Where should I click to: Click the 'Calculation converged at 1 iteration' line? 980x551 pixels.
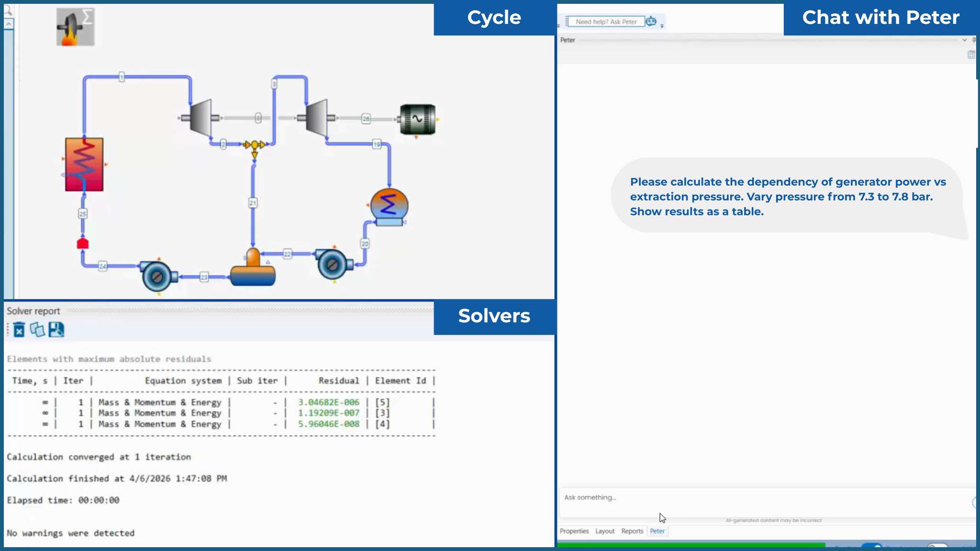point(99,457)
